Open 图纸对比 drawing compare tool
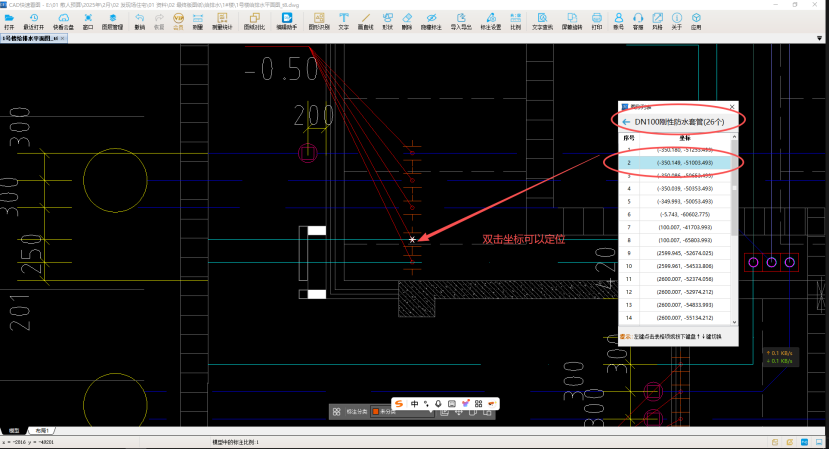This screenshot has height=449, width=830. 254,21
